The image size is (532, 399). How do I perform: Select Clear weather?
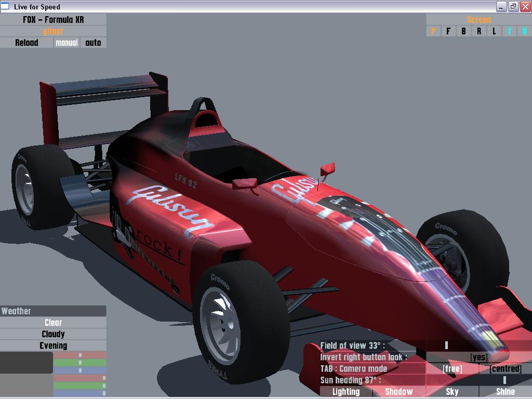(54, 323)
